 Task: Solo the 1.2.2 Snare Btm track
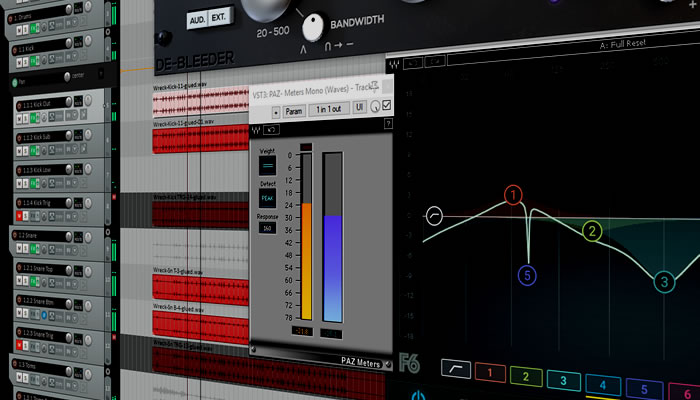pos(25,313)
